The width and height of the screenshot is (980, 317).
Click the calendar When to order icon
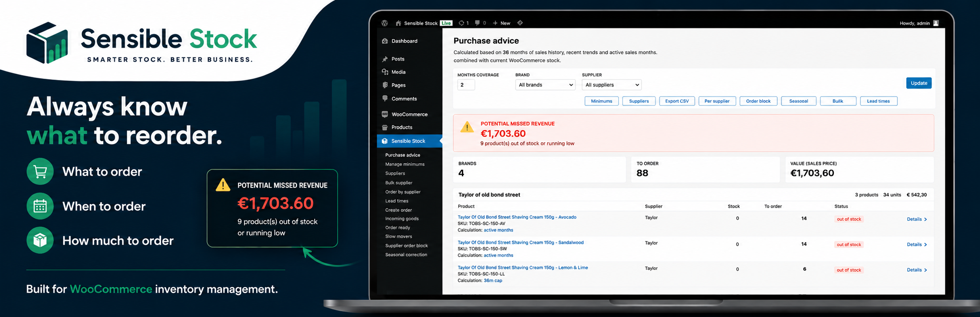pos(40,206)
